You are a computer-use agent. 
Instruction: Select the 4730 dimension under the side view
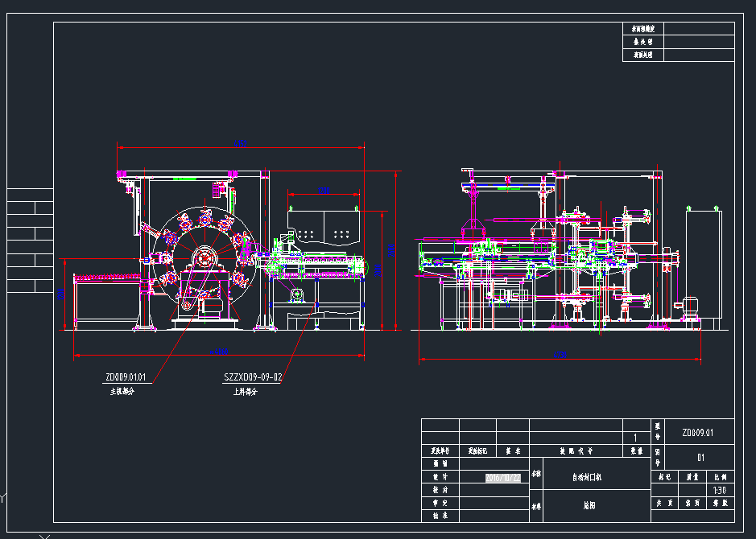pyautogui.click(x=560, y=355)
